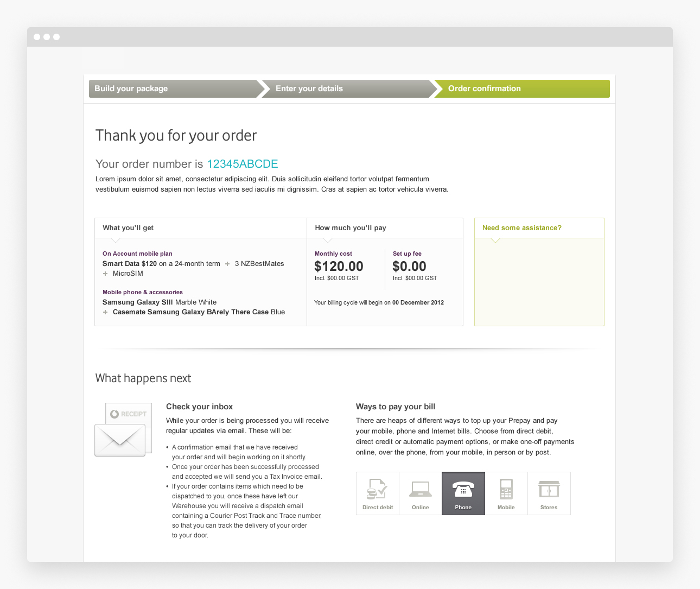Choose the Stores payment icon
Image resolution: width=700 pixels, height=589 pixels.
coord(549,493)
